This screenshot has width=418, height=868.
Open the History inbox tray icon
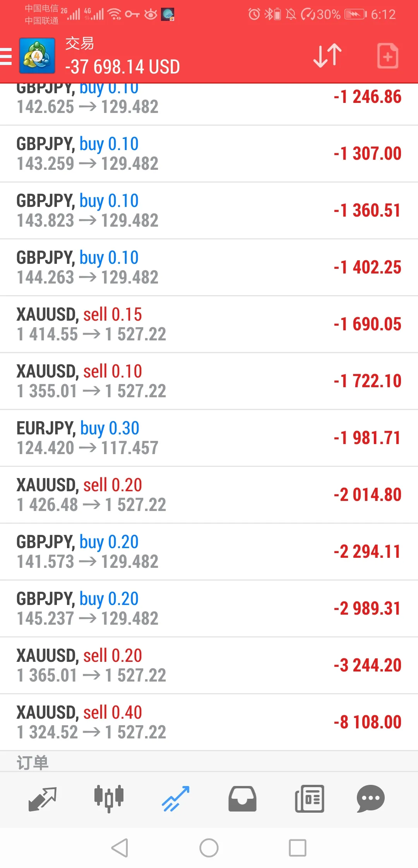[x=242, y=799]
